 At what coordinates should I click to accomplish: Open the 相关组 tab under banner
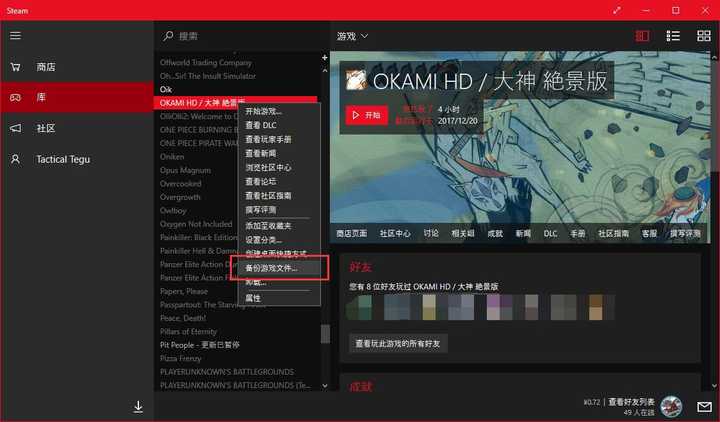463,234
